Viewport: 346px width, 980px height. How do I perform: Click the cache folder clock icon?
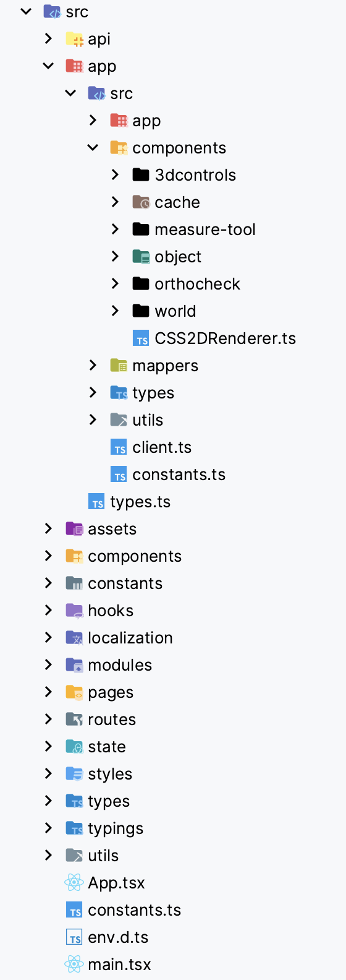(141, 202)
